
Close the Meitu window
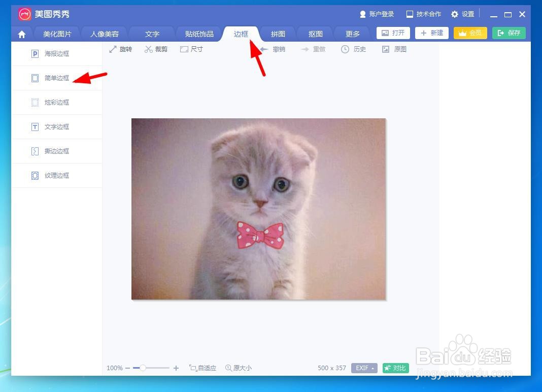tap(522, 14)
